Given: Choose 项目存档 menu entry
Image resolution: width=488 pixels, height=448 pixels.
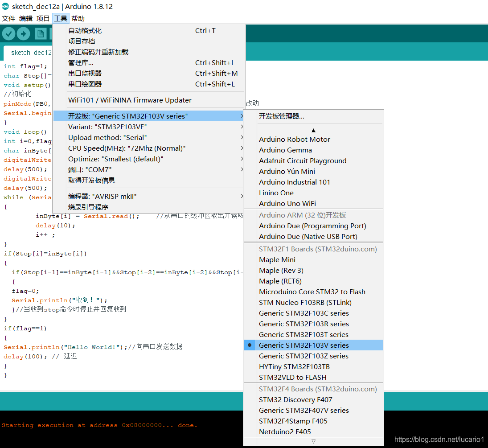Looking at the screenshot, I should pyautogui.click(x=149, y=41).
